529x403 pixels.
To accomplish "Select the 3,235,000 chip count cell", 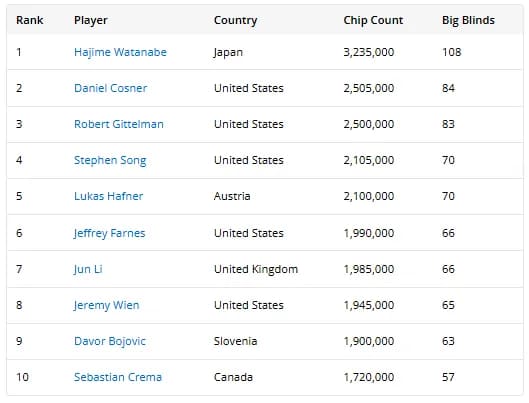I will pyautogui.click(x=369, y=52).
